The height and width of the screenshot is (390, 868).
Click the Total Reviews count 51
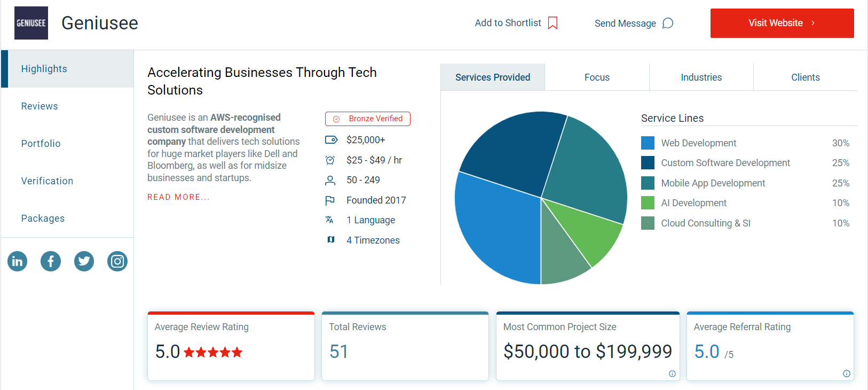point(339,352)
